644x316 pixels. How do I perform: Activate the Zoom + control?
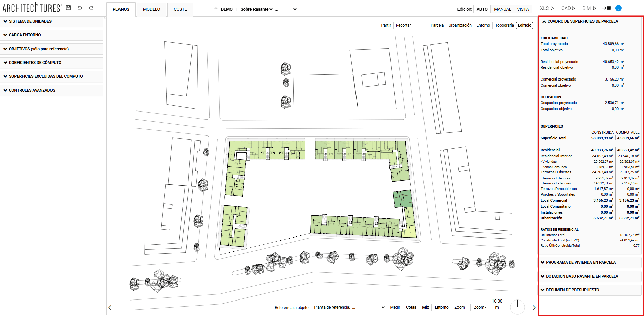click(x=461, y=307)
